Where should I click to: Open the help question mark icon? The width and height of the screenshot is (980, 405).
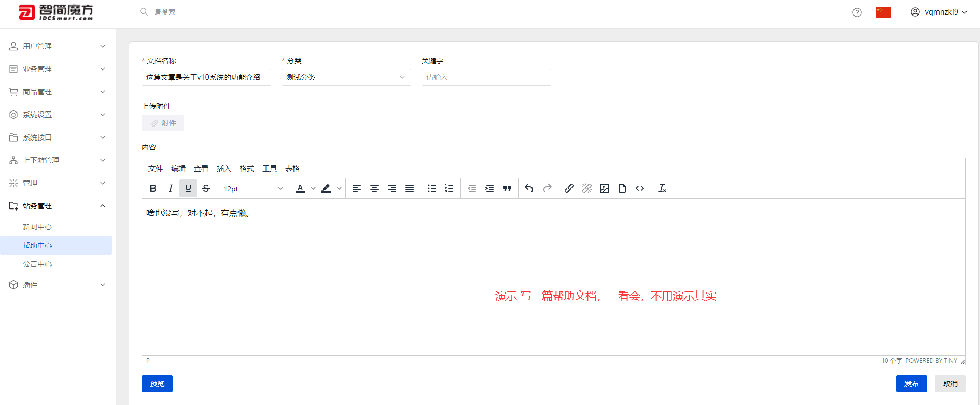(857, 12)
